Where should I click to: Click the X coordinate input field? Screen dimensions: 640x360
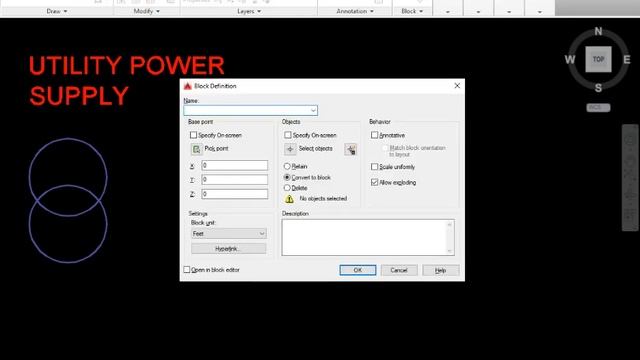tap(235, 165)
